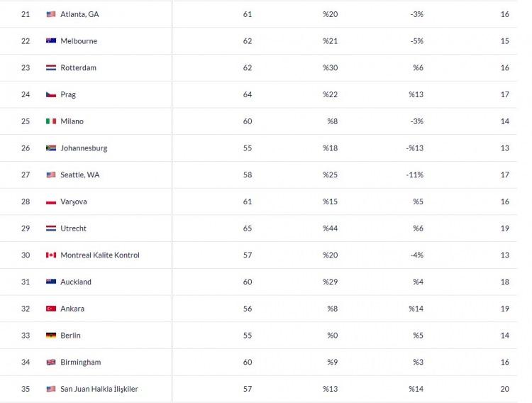Click the US flag beside Atlanta, GA
Screen dimensions: 532x403
click(51, 14)
